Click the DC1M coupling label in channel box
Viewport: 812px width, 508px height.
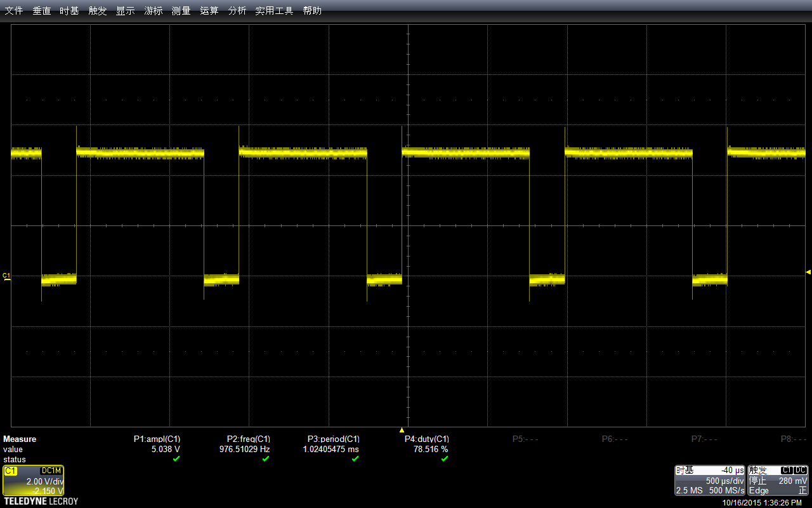click(50, 471)
